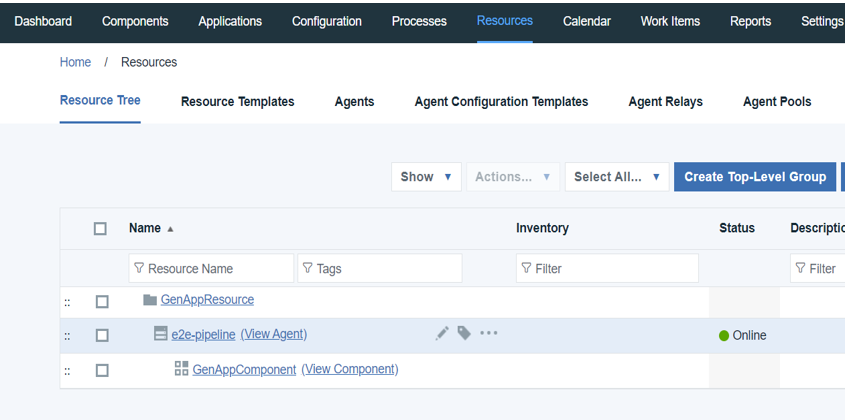Click the Home breadcrumb link
This screenshot has height=420, width=848.
click(75, 62)
